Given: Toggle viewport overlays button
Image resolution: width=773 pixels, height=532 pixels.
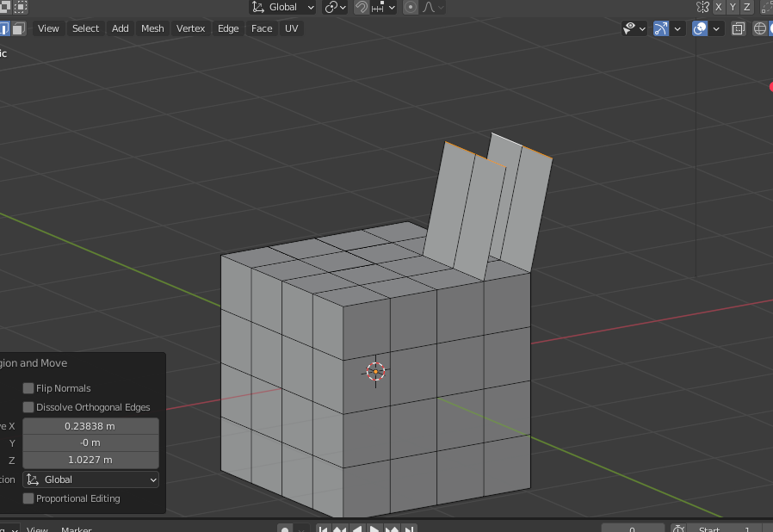Looking at the screenshot, I should 700,28.
